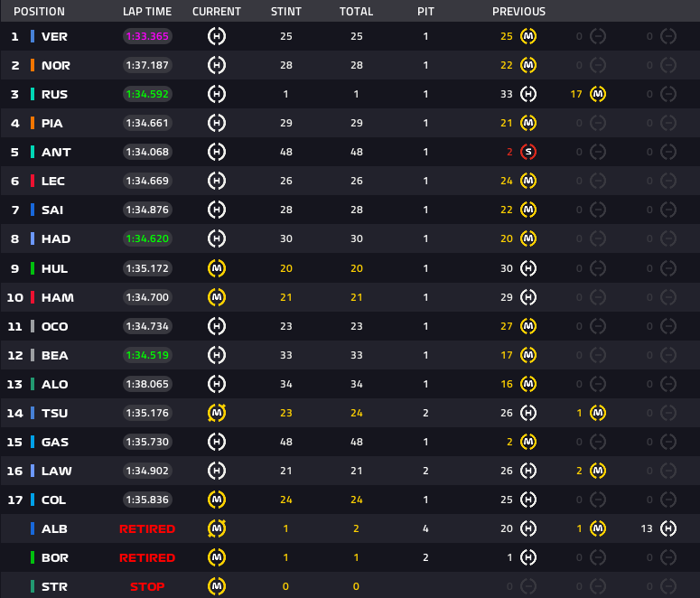Click BOR's previous hard tyre icon
Screen dimensions: 700x598
point(528,557)
